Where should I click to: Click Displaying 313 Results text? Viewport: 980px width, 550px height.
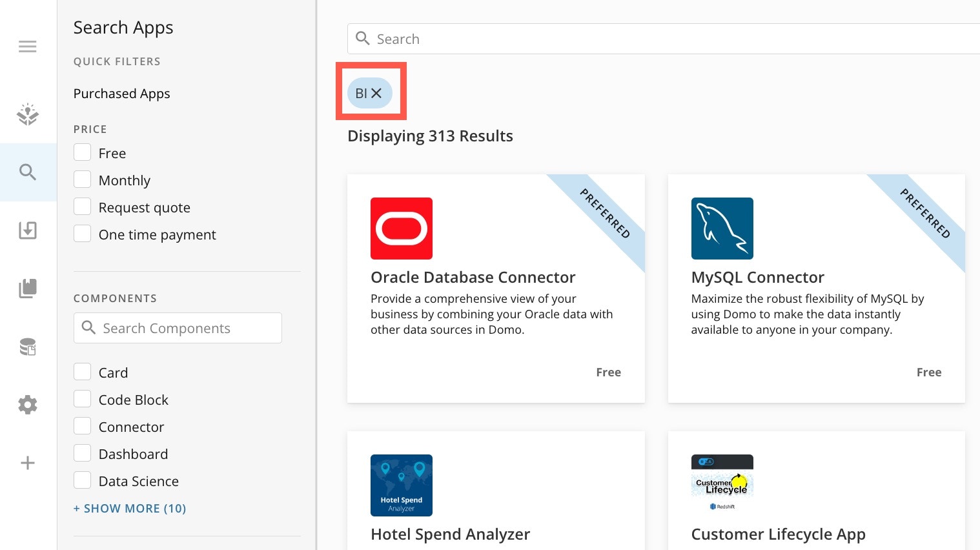(x=431, y=136)
